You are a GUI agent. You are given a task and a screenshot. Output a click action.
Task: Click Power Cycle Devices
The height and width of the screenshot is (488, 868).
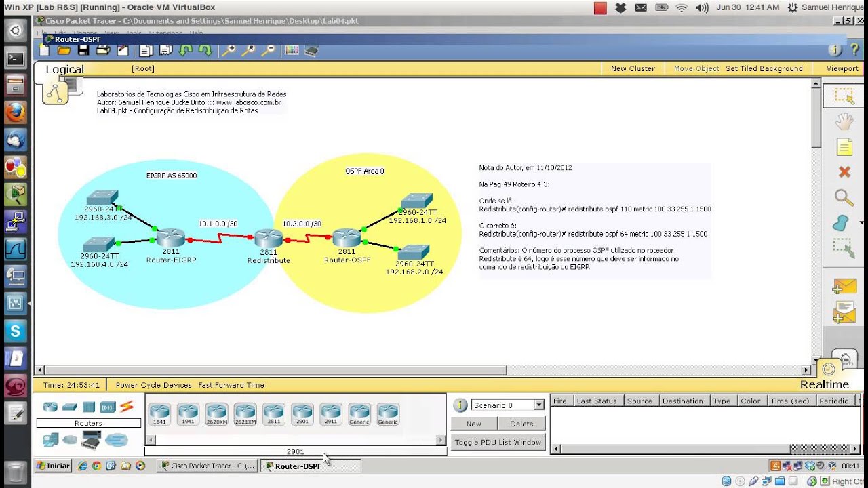(x=153, y=385)
